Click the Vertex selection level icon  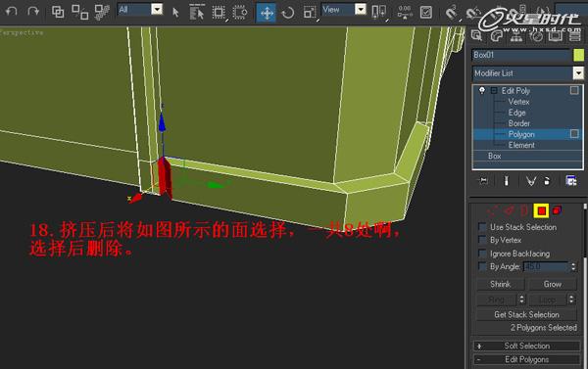[x=493, y=210]
